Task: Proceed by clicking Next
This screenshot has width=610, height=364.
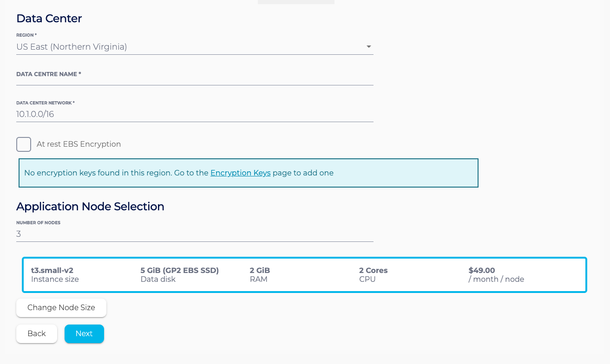Action: click(84, 334)
